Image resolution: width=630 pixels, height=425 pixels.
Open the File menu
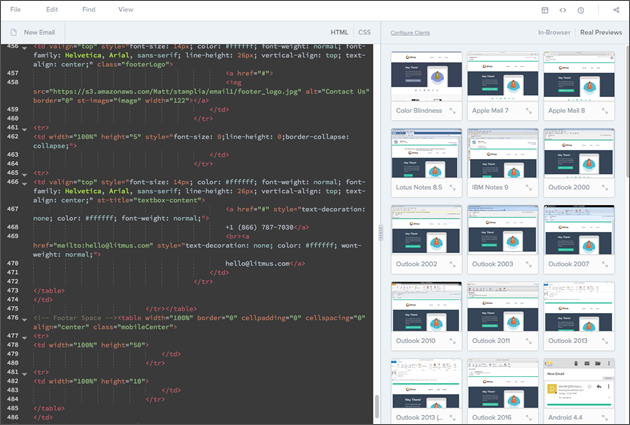[x=15, y=9]
